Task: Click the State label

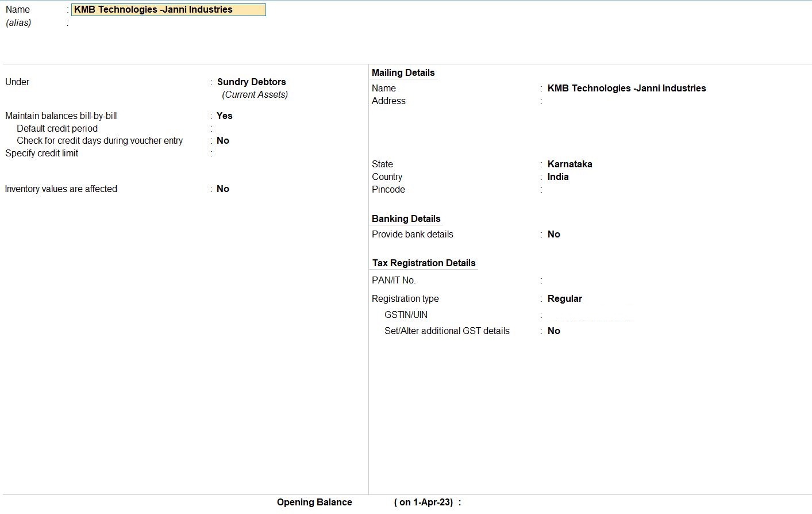Action: pos(382,164)
